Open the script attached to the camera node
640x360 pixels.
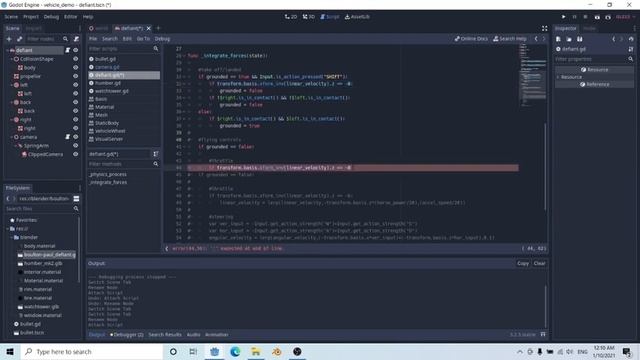point(67,137)
